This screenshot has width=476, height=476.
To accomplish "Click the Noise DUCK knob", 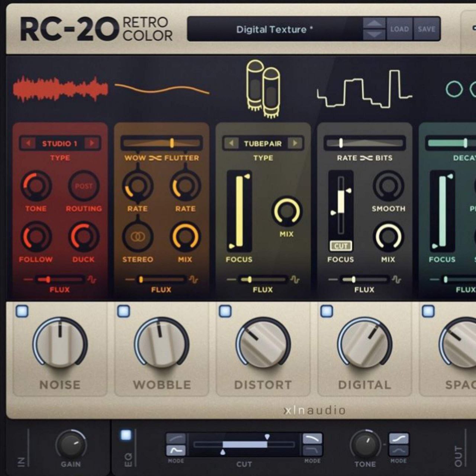I will tap(84, 237).
